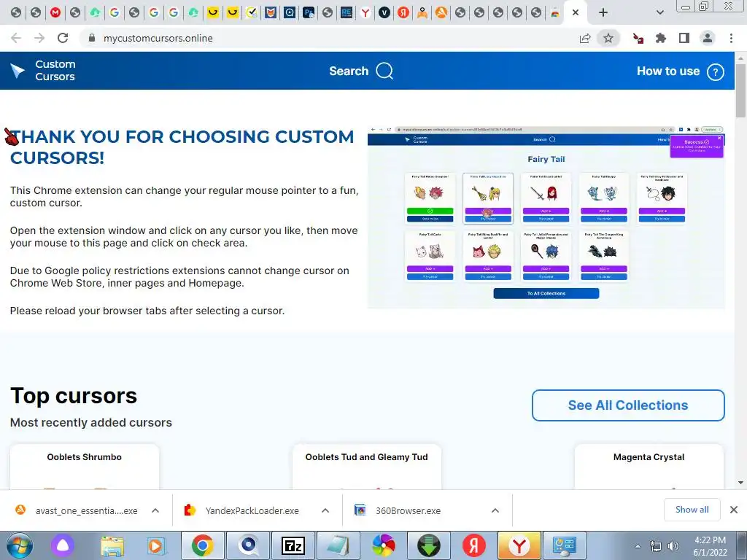The height and width of the screenshot is (560, 747).
Task: Open the Windows Start menu
Action: pyautogui.click(x=20, y=545)
